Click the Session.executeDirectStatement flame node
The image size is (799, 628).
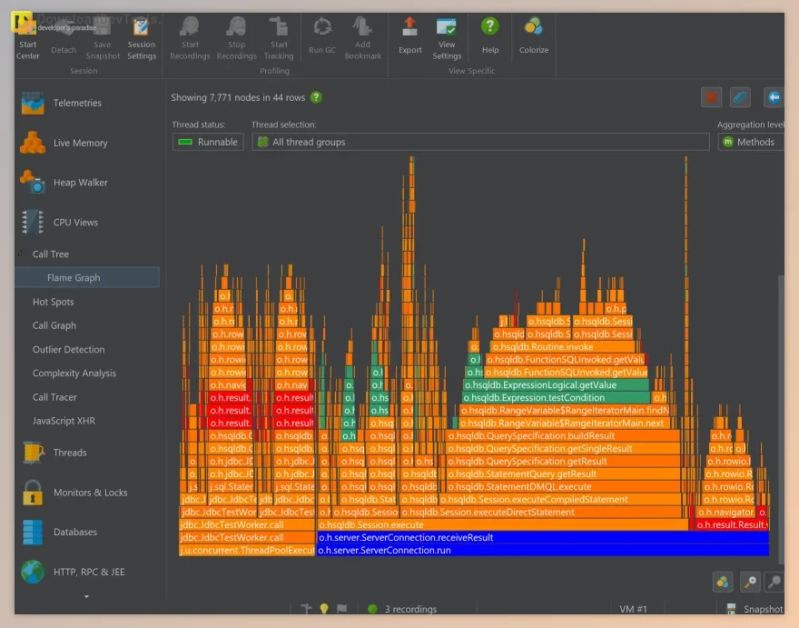[x=541, y=512]
